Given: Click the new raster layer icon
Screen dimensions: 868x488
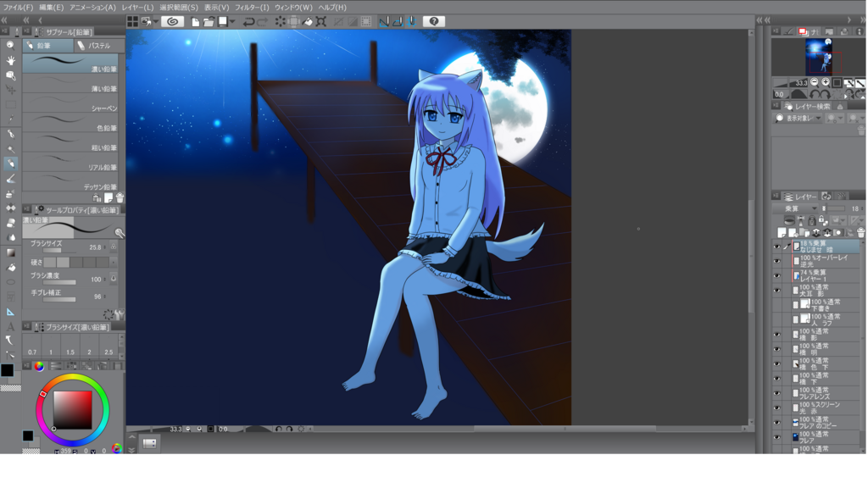Looking at the screenshot, I should (782, 233).
